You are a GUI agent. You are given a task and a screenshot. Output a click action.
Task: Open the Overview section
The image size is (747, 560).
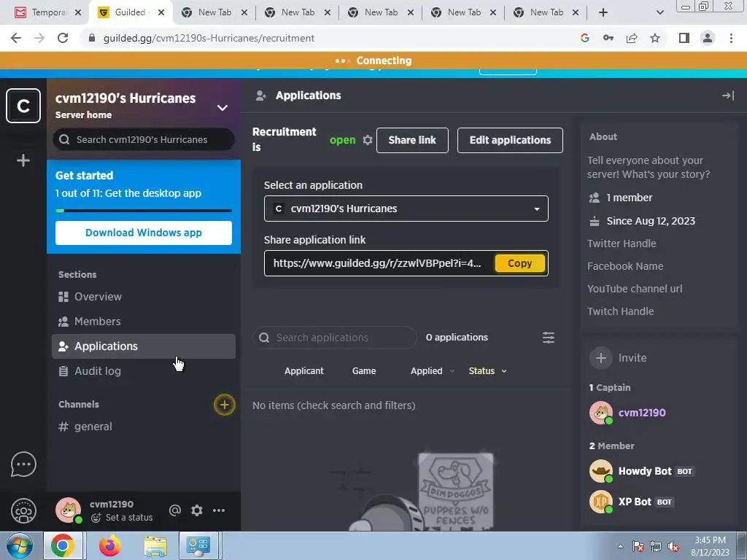pyautogui.click(x=144, y=297)
